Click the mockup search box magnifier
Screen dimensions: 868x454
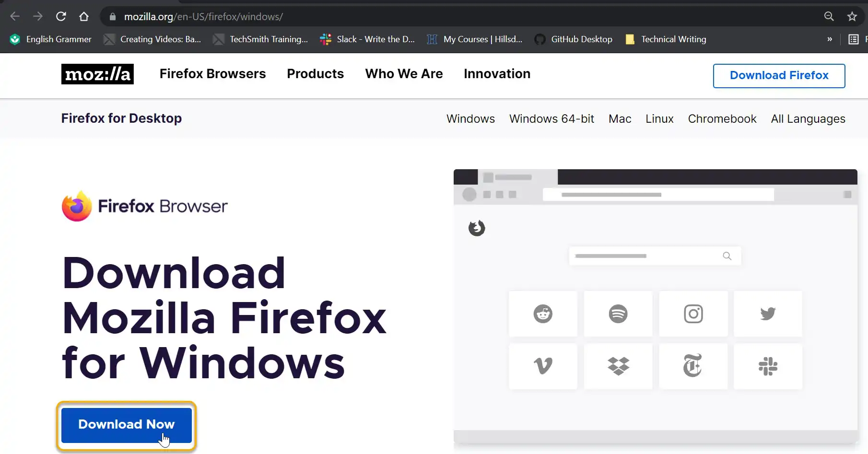[x=727, y=256]
